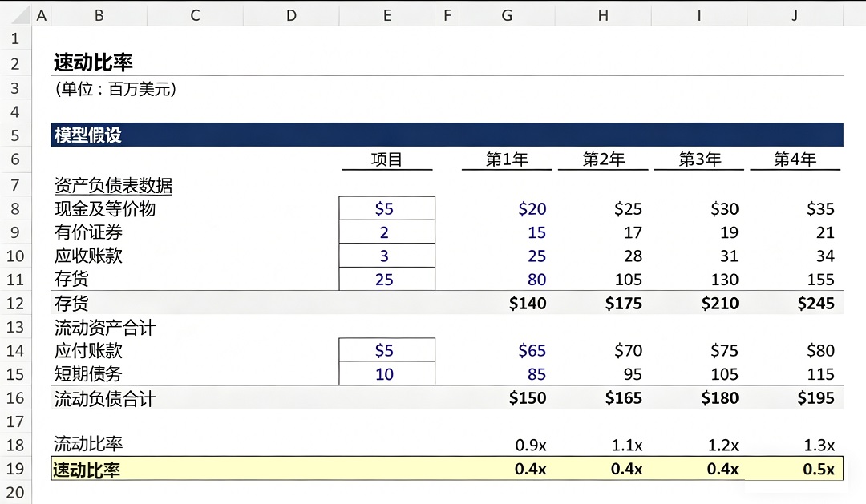This screenshot has width=866, height=504.
Task: Click the 资产负债表数据 label
Action: (x=113, y=185)
